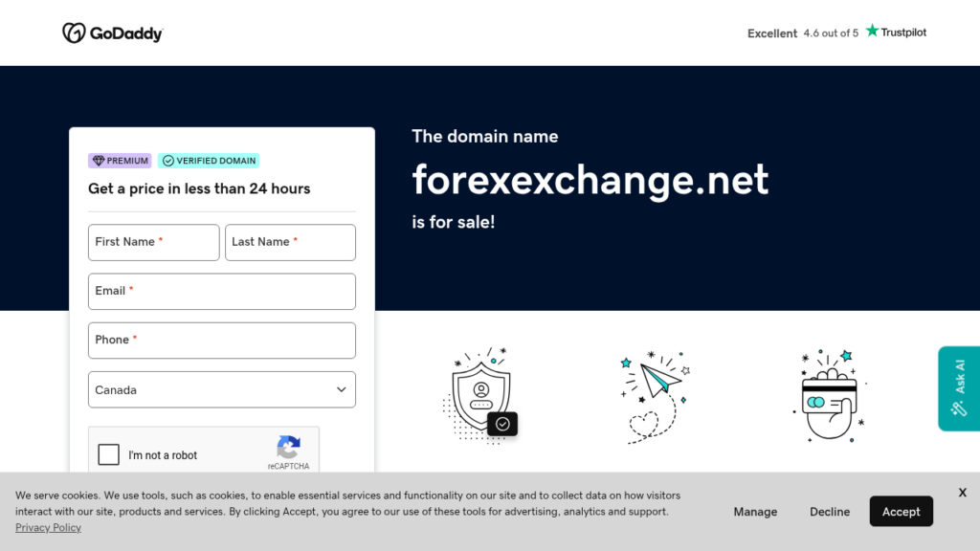This screenshot has height=551, width=980.
Task: Open the Manage cookies options
Action: coord(755,511)
